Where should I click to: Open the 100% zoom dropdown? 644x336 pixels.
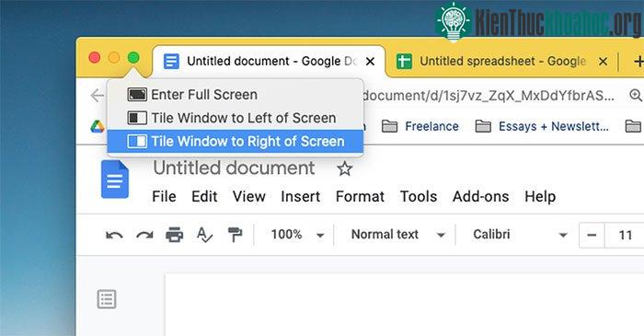click(x=297, y=235)
